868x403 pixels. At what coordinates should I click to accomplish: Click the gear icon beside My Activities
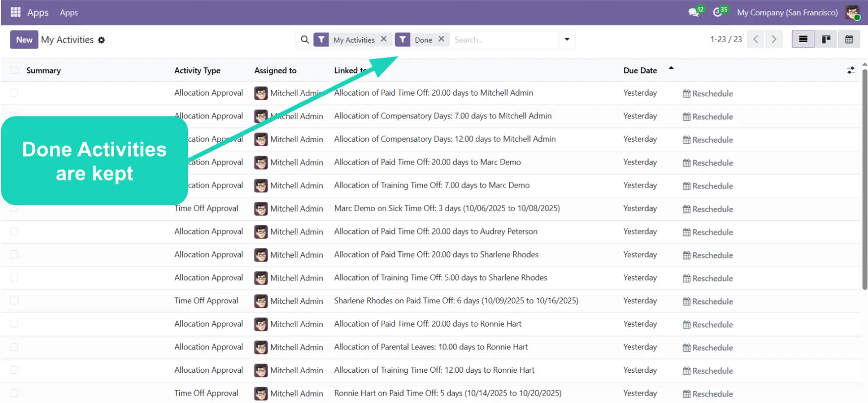coord(101,40)
